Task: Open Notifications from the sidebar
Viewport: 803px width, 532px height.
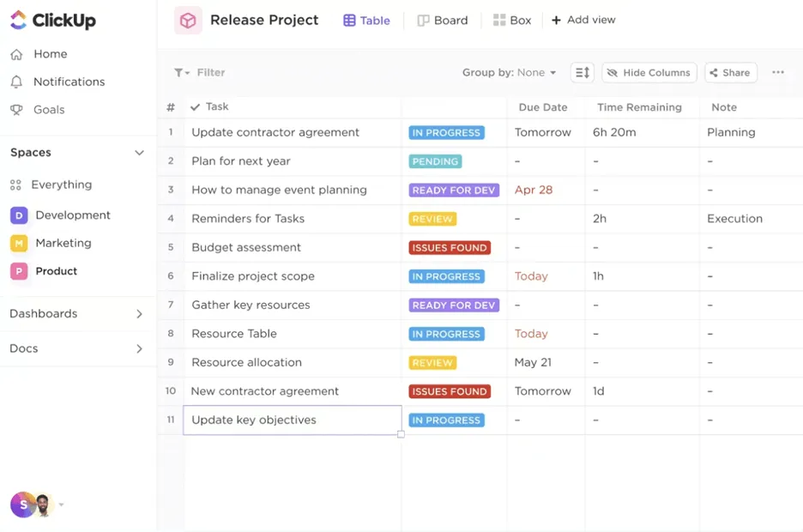Action: click(69, 82)
